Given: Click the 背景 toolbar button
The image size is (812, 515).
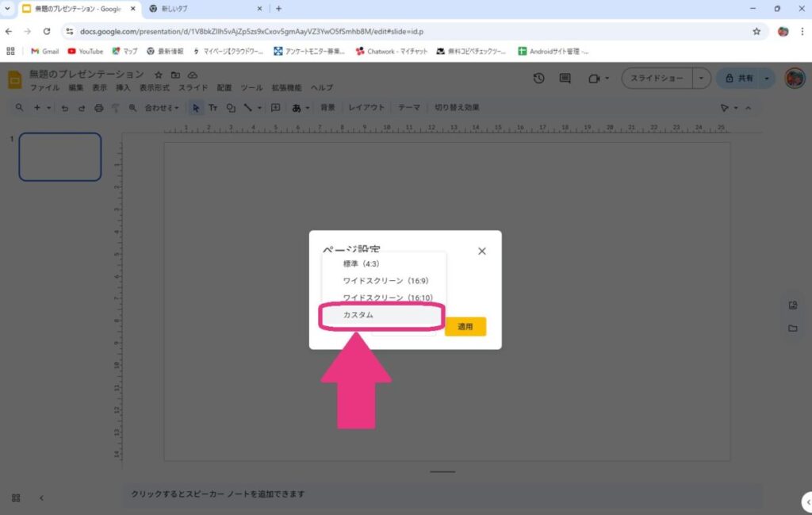Looking at the screenshot, I should pyautogui.click(x=327, y=108).
